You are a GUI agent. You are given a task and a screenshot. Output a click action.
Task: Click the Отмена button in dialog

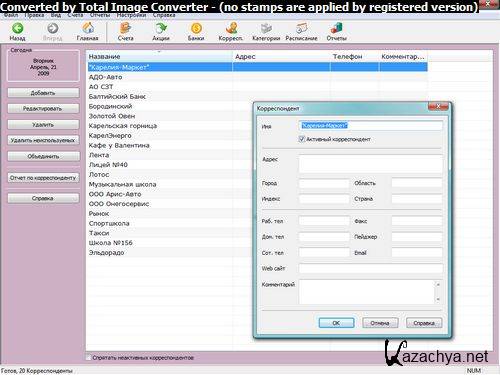point(380,323)
